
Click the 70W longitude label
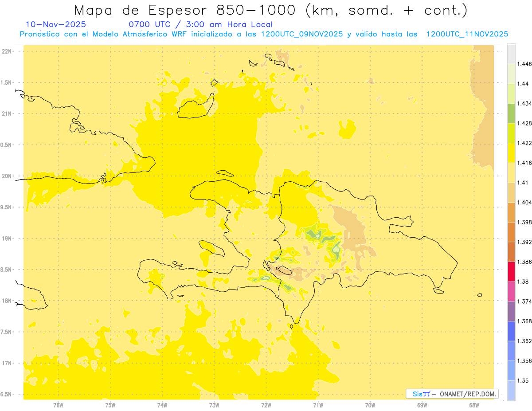(370, 405)
